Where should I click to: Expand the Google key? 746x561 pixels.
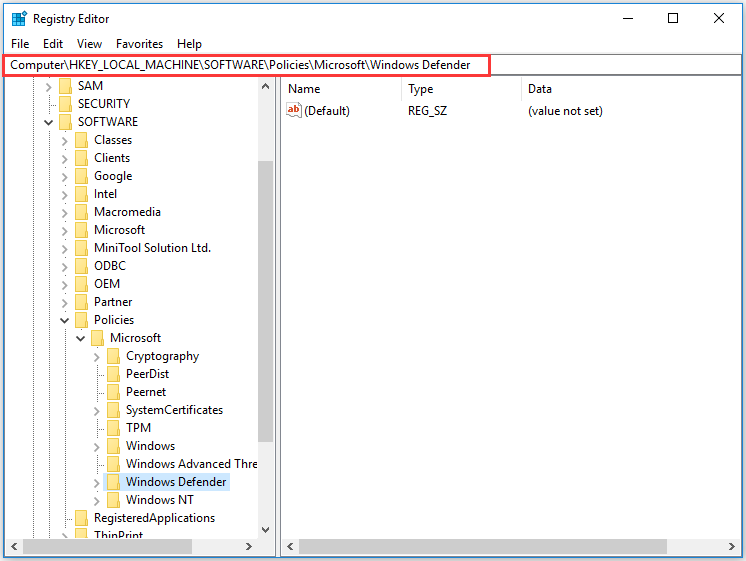click(x=65, y=177)
